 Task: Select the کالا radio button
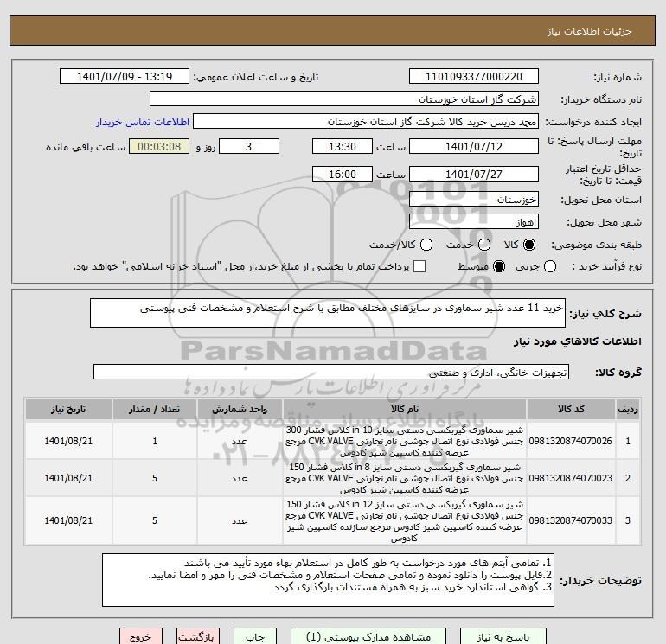point(529,245)
